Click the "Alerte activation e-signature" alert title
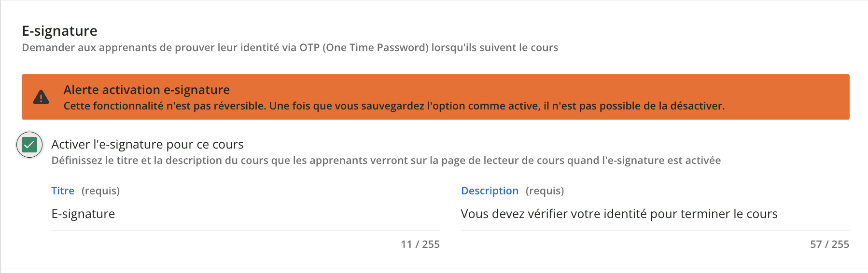The width and height of the screenshot is (868, 273). pos(146,90)
